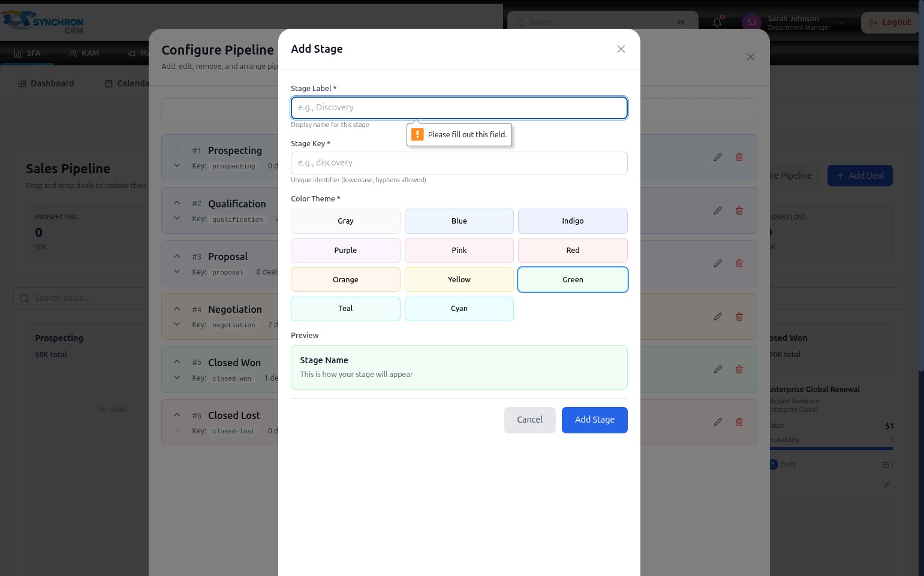Click the 'Enterprise Global Renewal' deal title
This screenshot has height=576, width=924.
pyautogui.click(x=814, y=390)
